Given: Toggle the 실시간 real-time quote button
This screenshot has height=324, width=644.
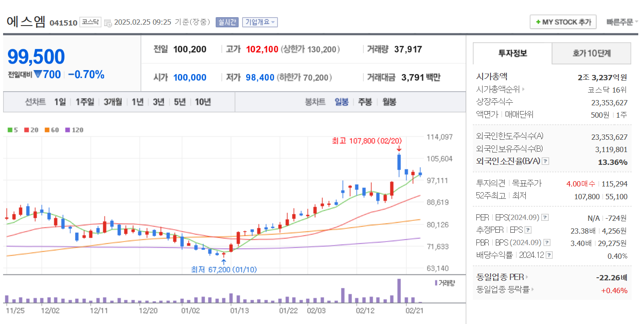Looking at the screenshot, I should 227,22.
